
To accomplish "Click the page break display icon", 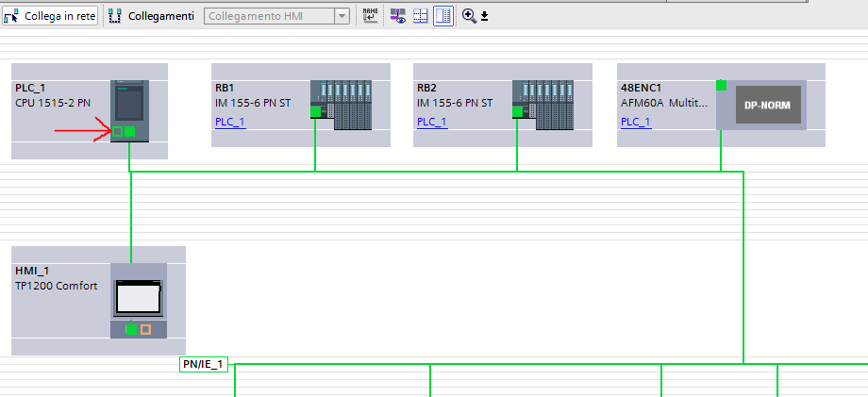I will coord(421,16).
